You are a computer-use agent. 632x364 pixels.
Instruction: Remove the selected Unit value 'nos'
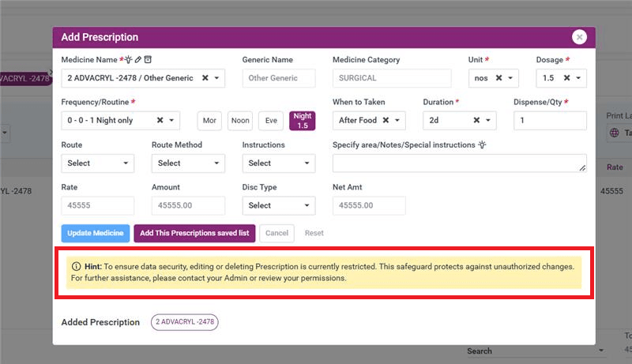pyautogui.click(x=498, y=78)
